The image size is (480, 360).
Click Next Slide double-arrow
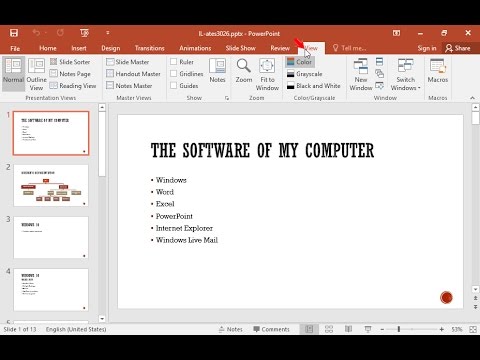click(476, 307)
